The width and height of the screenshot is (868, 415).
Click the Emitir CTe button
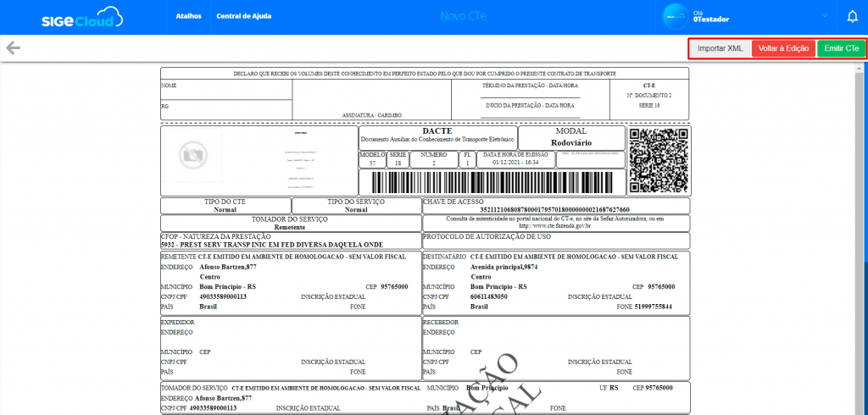pyautogui.click(x=842, y=48)
